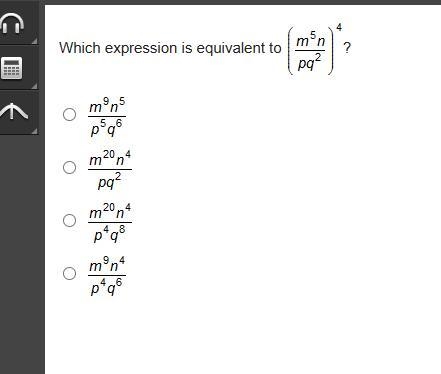Click the question's expression raised to 4
Screen dimensions: 441x374
[314, 49]
